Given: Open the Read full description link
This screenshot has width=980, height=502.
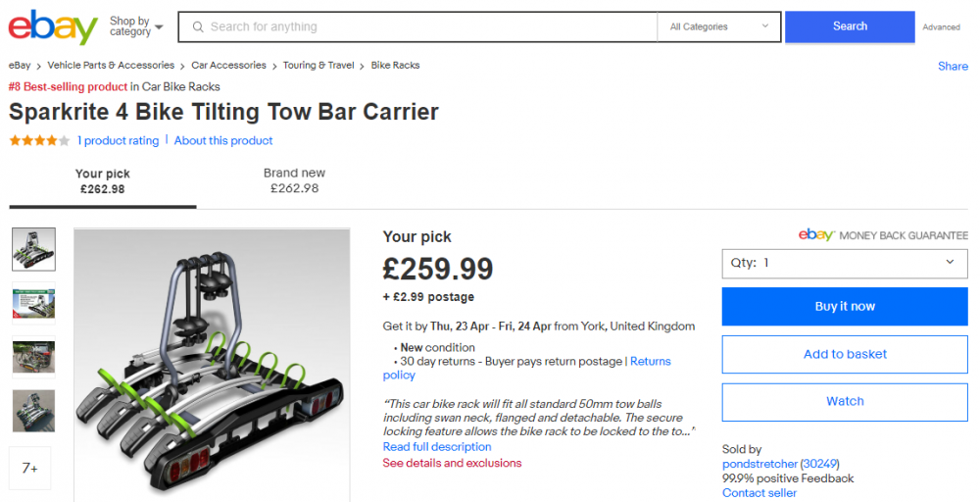Looking at the screenshot, I should [x=437, y=447].
